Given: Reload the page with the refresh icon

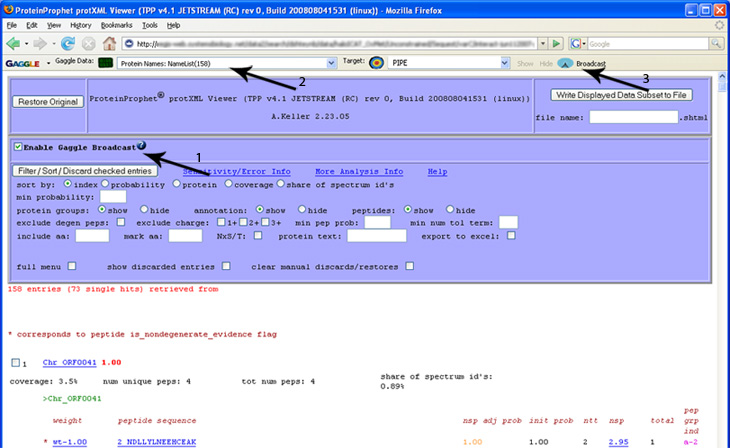Looking at the screenshot, I should point(68,44).
